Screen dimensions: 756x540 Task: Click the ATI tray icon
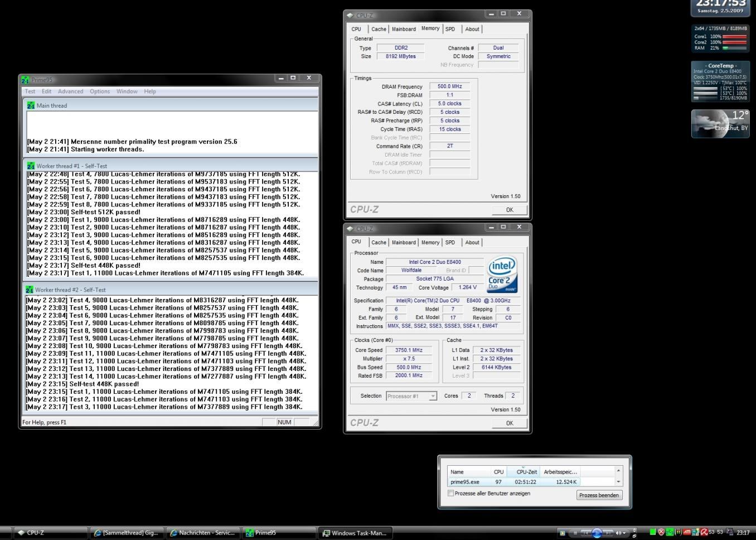pyautogui.click(x=687, y=532)
